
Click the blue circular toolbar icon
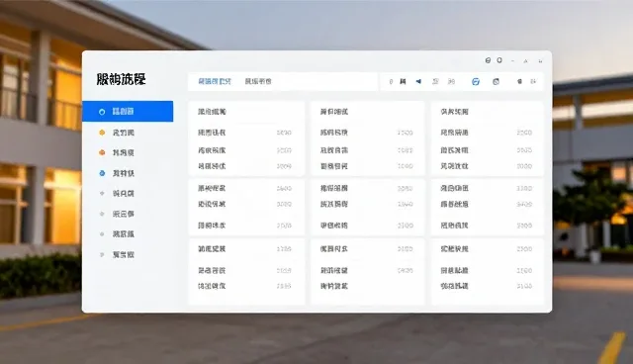coord(476,82)
